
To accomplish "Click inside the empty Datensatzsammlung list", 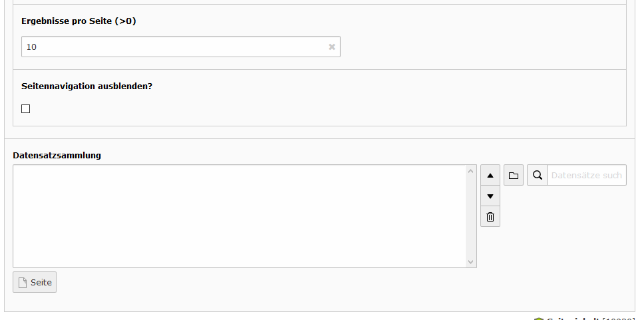I will coord(240,216).
